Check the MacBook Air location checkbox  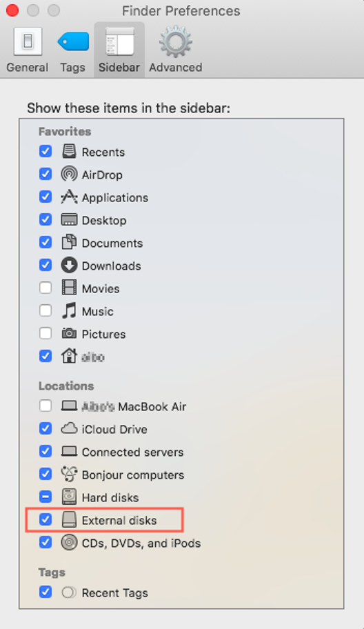click(45, 406)
